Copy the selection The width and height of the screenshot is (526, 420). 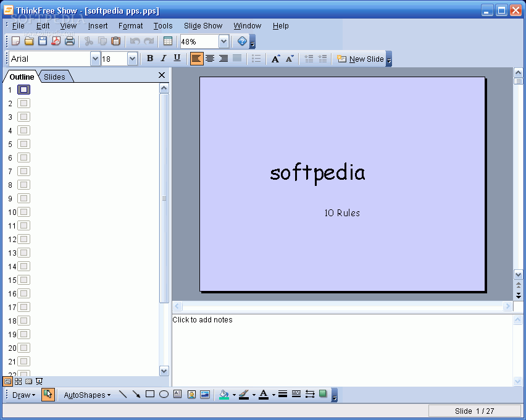(102, 41)
